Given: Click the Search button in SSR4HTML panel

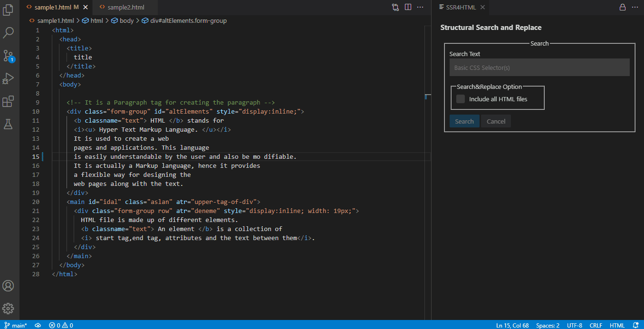Looking at the screenshot, I should (464, 121).
